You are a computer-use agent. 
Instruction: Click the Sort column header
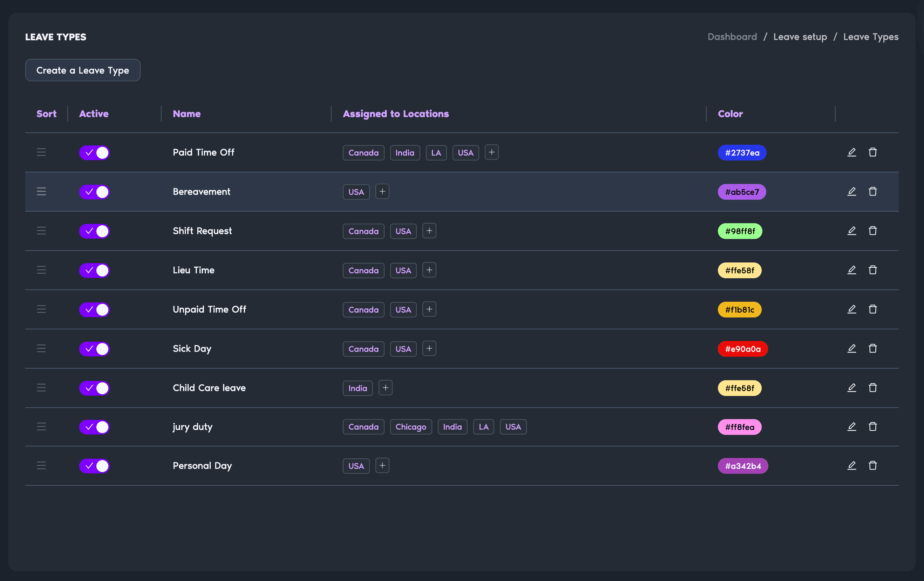[x=46, y=114]
